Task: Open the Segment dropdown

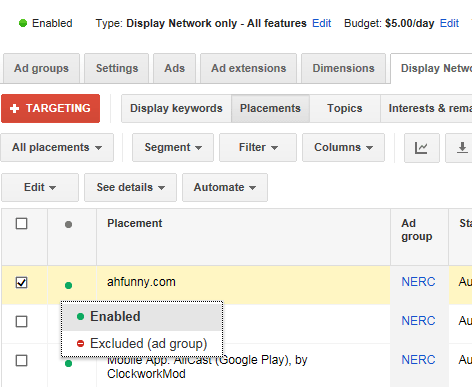Action: 173,148
